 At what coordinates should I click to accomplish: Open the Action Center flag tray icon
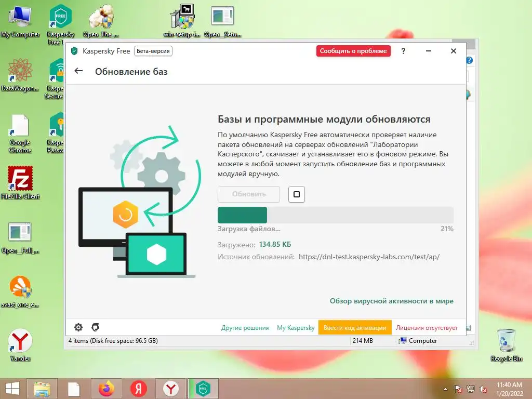click(458, 389)
